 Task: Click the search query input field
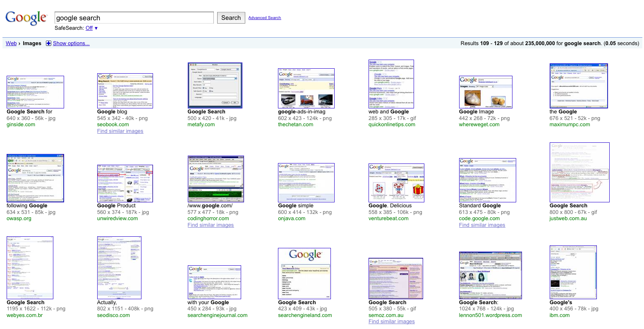(134, 18)
